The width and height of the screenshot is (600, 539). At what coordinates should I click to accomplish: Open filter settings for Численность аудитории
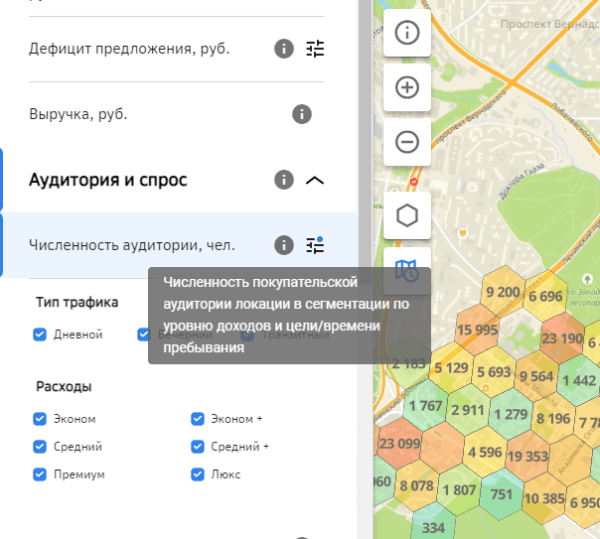coord(315,245)
